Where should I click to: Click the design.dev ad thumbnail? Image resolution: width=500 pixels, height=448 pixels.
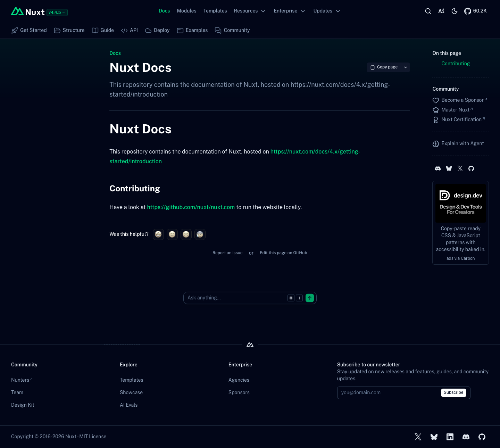click(460, 203)
